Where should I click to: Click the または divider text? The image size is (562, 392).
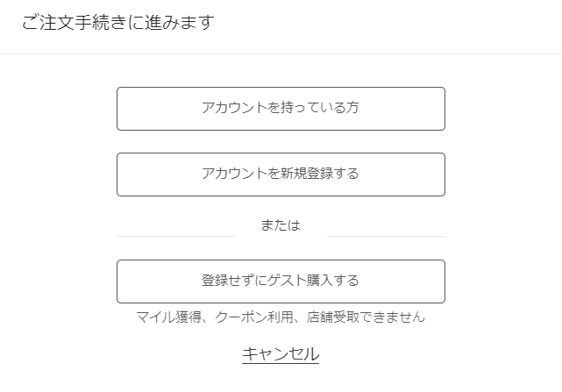(x=281, y=225)
